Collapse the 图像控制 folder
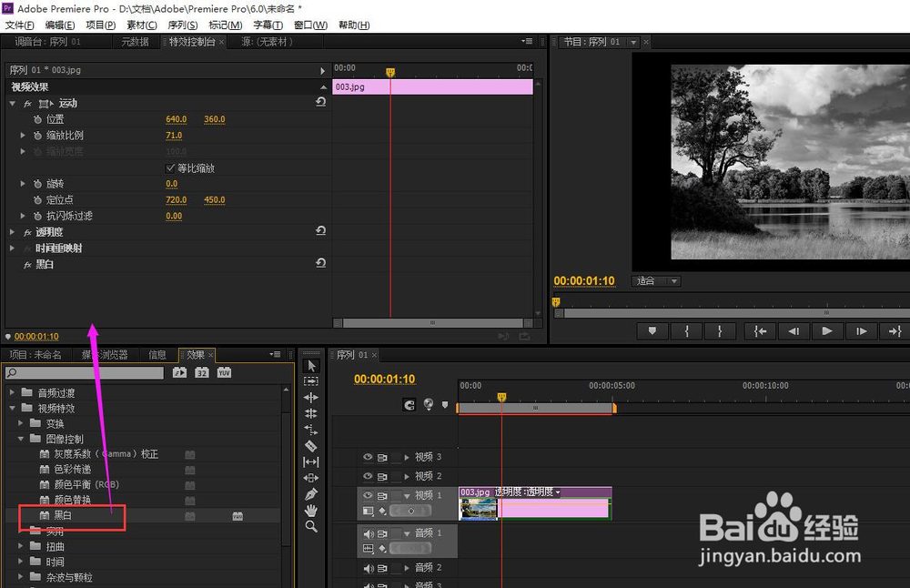910x588 pixels. point(21,439)
